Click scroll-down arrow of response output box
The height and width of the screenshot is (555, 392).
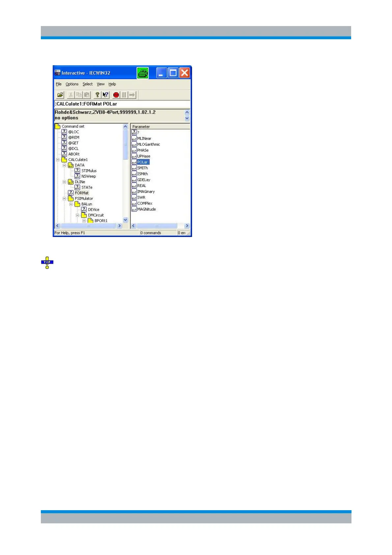[187, 118]
